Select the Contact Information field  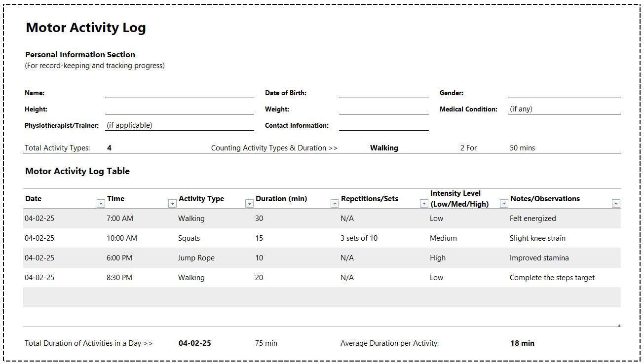tap(383, 125)
